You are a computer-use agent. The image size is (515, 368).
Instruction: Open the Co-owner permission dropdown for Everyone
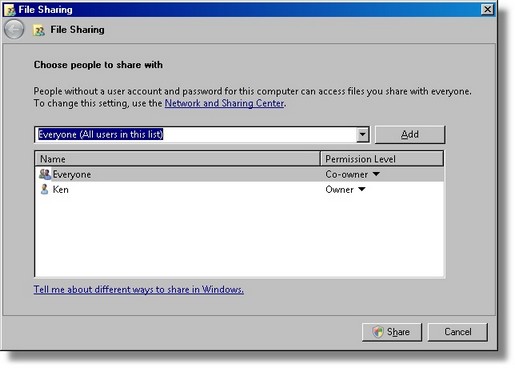pyautogui.click(x=376, y=174)
